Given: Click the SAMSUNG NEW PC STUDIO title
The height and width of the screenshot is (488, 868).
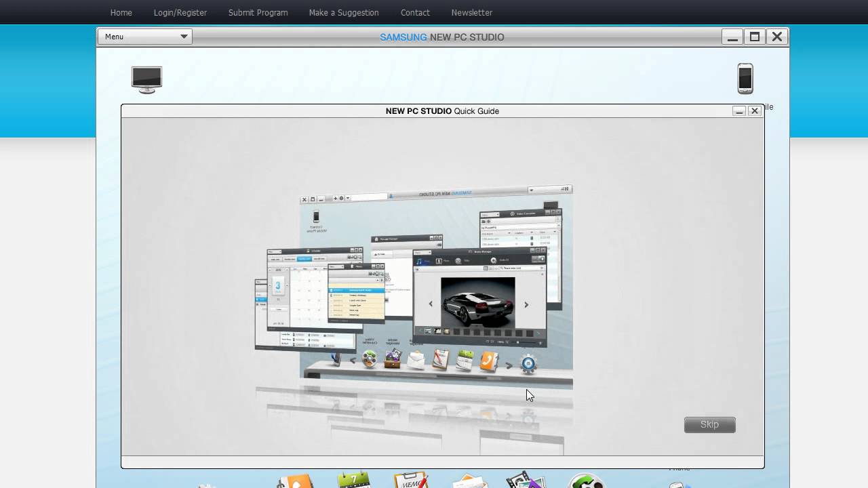Looking at the screenshot, I should (x=442, y=37).
